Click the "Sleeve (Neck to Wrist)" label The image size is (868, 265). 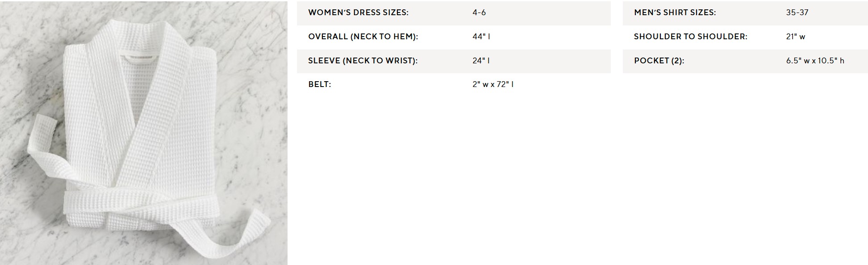coord(363,61)
